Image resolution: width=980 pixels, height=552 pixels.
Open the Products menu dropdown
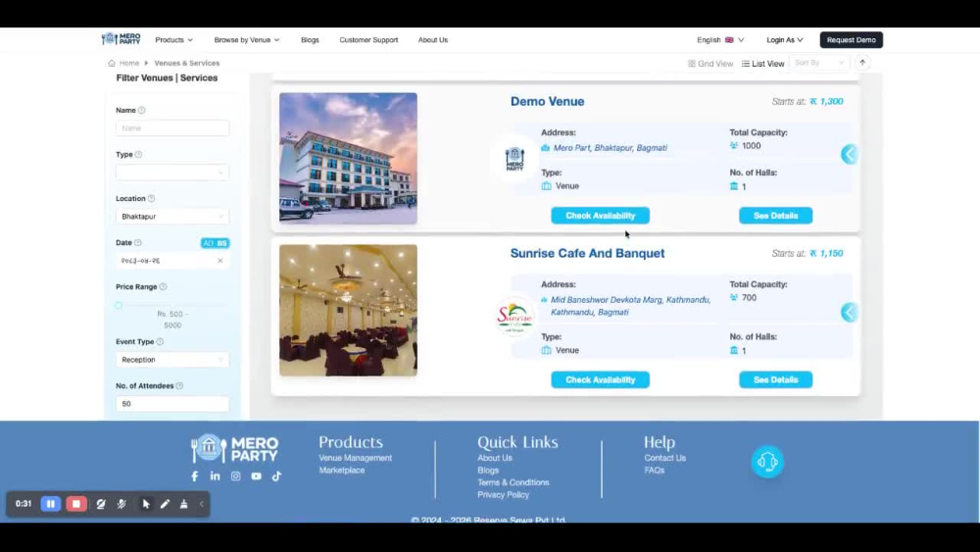click(173, 40)
